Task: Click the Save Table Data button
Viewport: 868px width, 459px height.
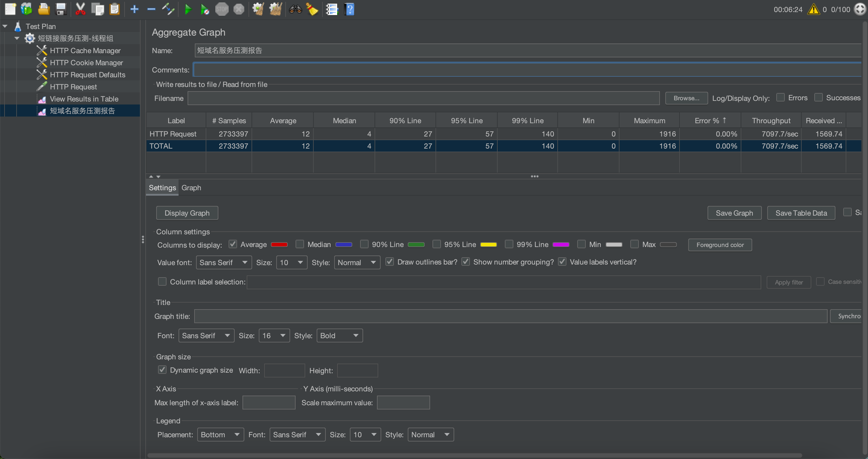Action: [x=801, y=213]
